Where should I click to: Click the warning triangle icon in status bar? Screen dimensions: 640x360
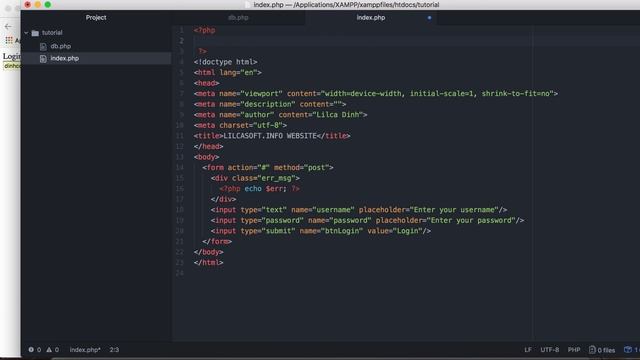[x=49, y=350]
